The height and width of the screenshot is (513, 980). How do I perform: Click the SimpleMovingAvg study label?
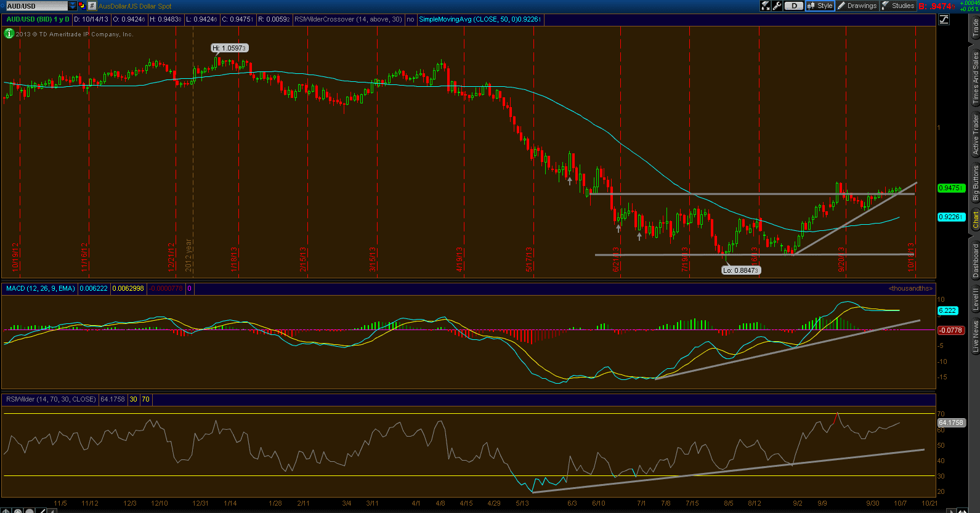[480, 19]
